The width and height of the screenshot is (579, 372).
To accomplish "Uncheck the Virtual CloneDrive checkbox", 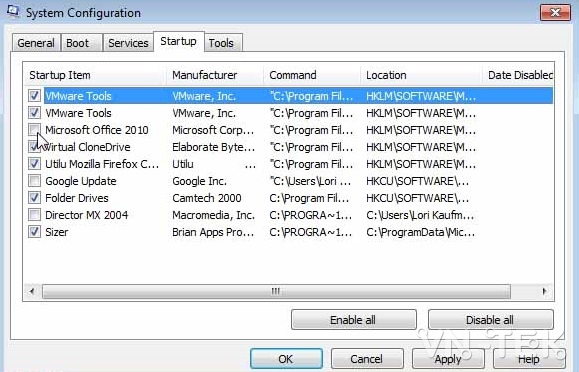I will [34, 147].
